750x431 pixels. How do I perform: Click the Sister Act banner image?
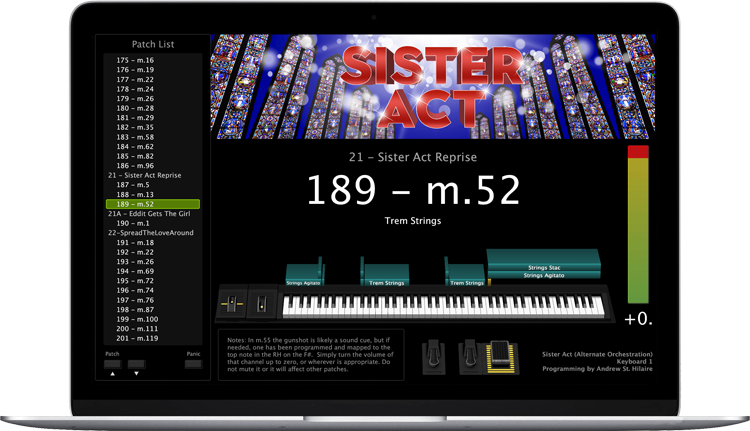tap(433, 87)
